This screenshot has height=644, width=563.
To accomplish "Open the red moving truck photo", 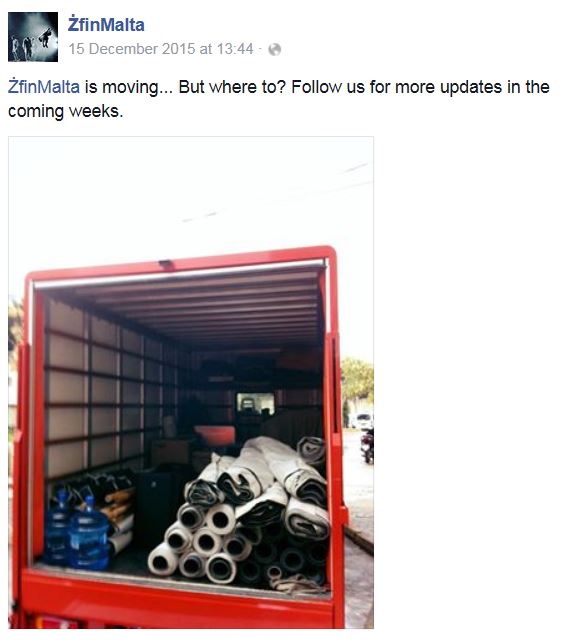I will [191, 382].
